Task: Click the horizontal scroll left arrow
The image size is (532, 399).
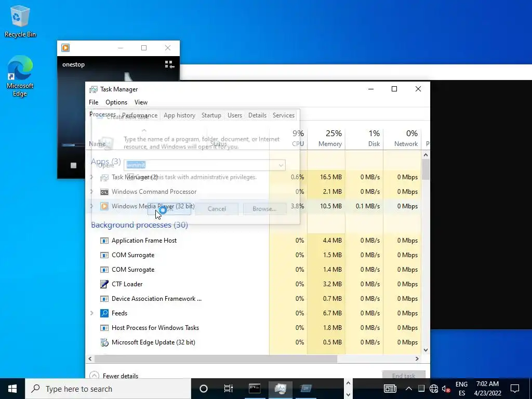Action: (90, 358)
